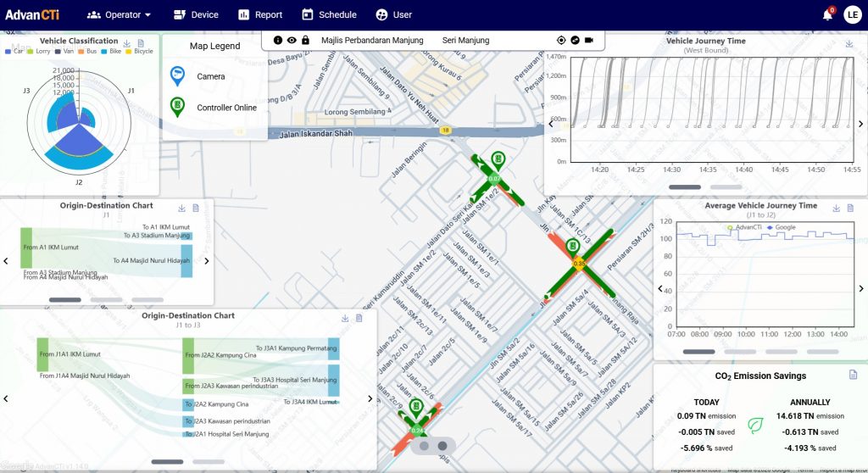Click the To A4 Masjid Nurul Hidayah label
This screenshot has height=473, width=868.
(151, 260)
